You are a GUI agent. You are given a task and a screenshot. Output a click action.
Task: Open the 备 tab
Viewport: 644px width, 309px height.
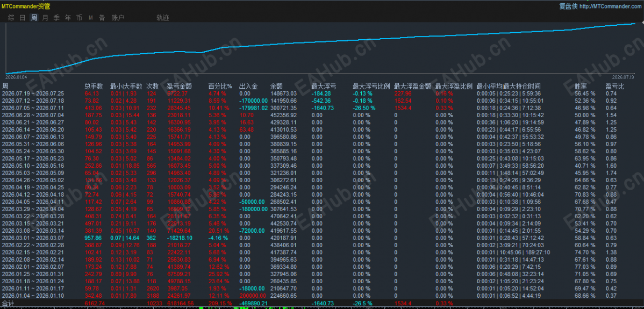pos(102,18)
